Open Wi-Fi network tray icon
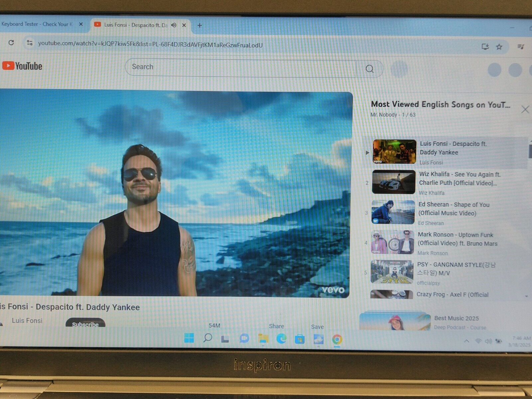 (478, 341)
